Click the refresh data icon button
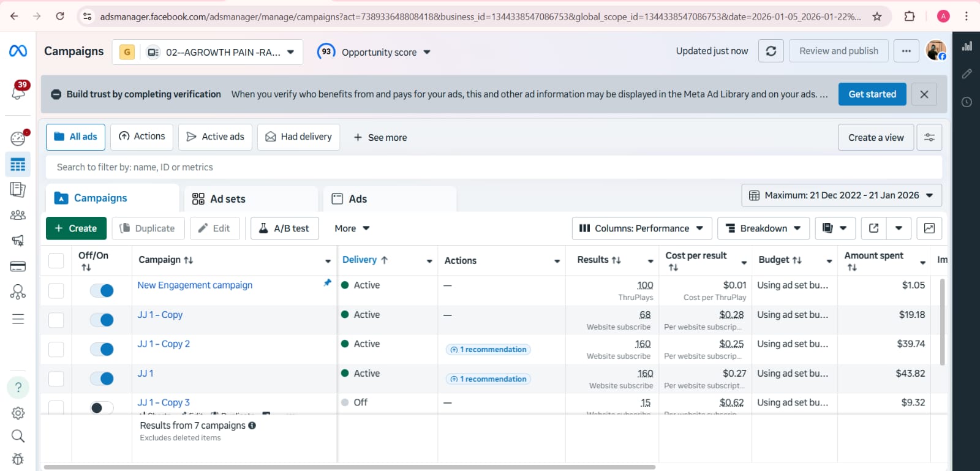 pyautogui.click(x=771, y=51)
